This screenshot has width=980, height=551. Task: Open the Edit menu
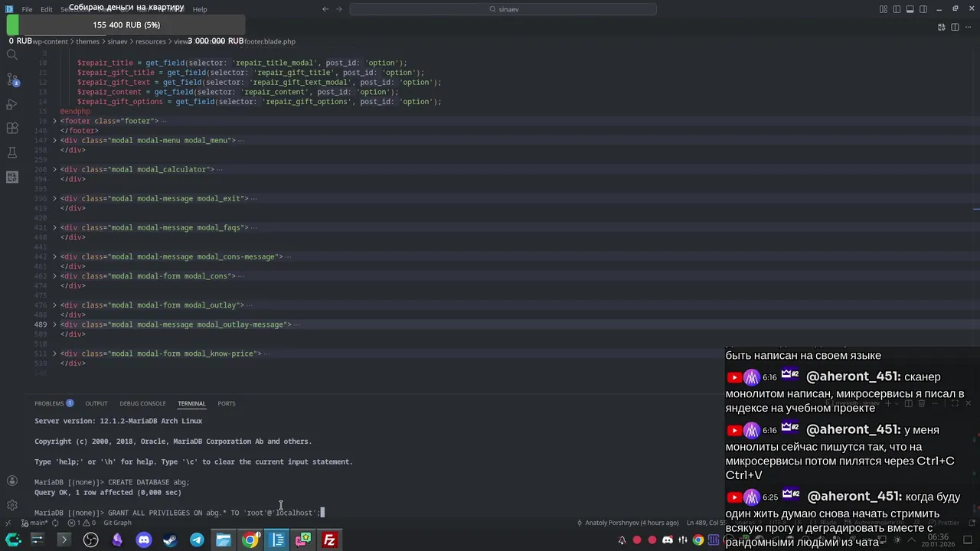[46, 9]
